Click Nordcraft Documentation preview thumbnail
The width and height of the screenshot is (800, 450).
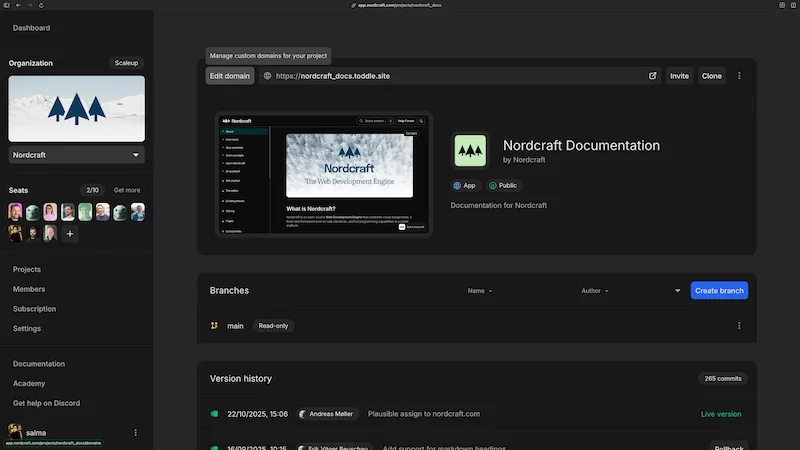[323, 174]
